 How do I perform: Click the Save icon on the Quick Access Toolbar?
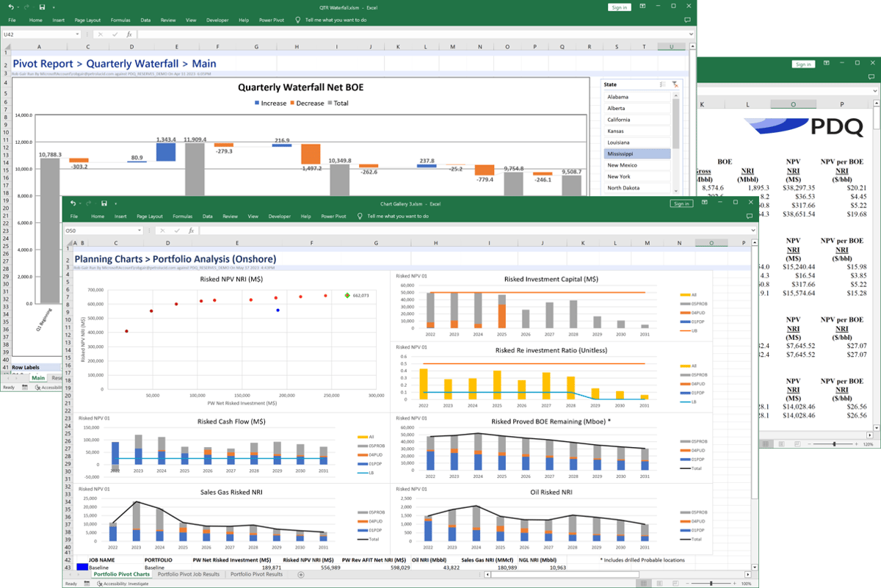[x=40, y=6]
